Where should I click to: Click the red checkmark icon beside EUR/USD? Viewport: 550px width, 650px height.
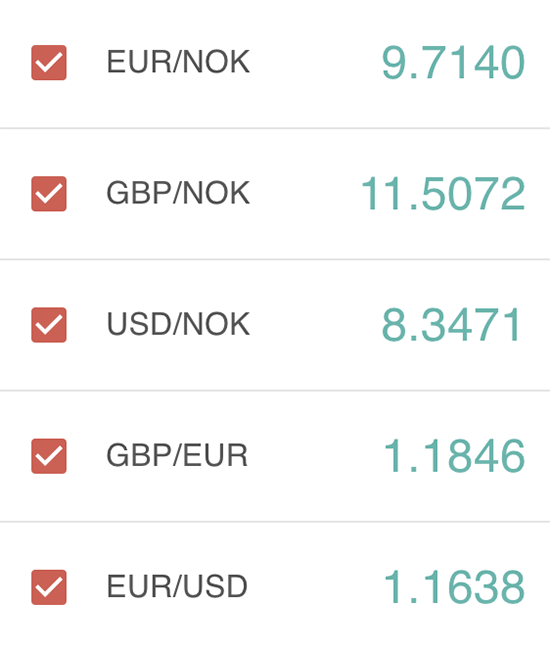(x=49, y=587)
